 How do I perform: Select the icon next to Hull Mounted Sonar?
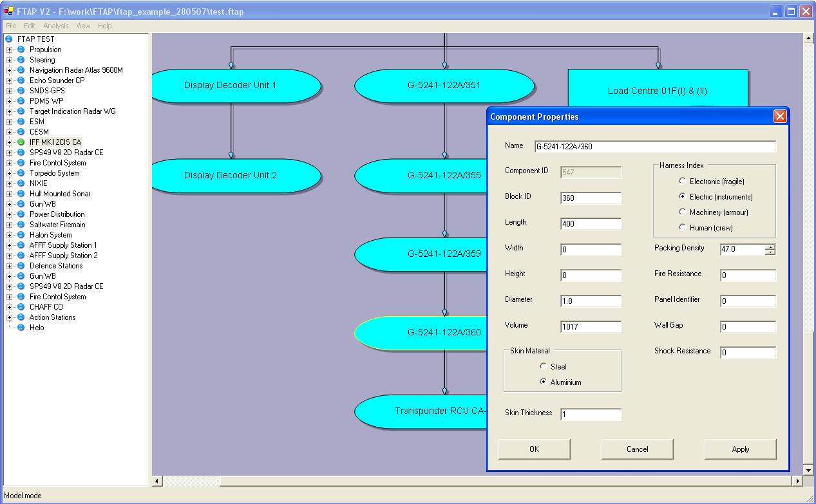[x=21, y=194]
